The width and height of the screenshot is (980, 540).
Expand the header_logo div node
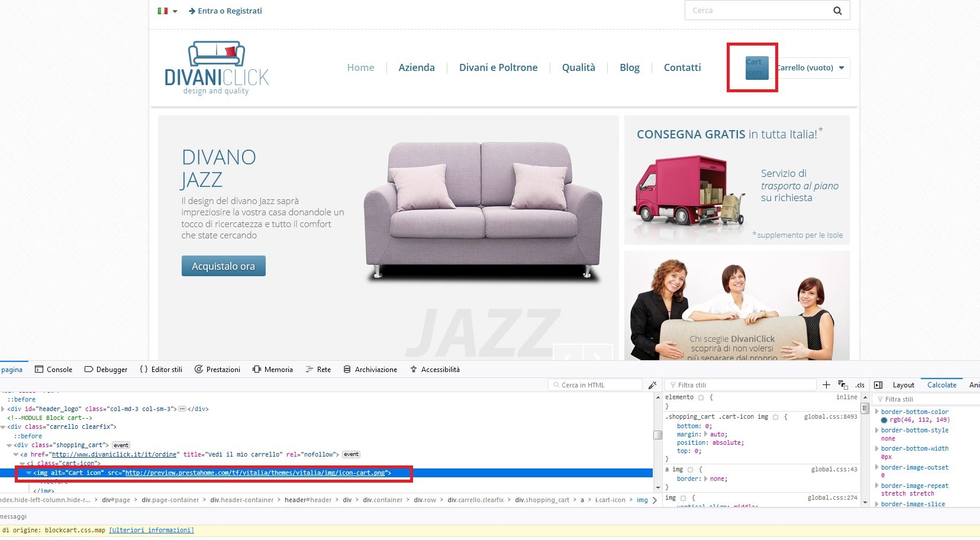click(x=3, y=409)
